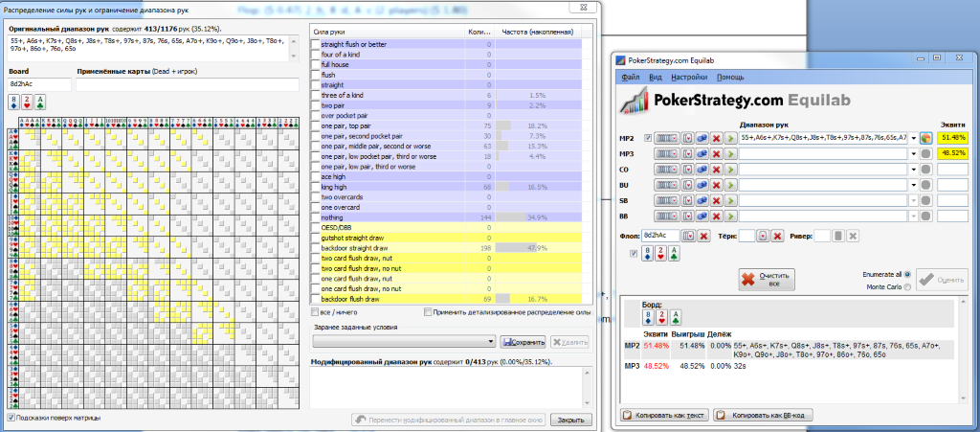Click the Флоп input field in Equilab
The height and width of the screenshot is (432, 980).
pos(661,236)
